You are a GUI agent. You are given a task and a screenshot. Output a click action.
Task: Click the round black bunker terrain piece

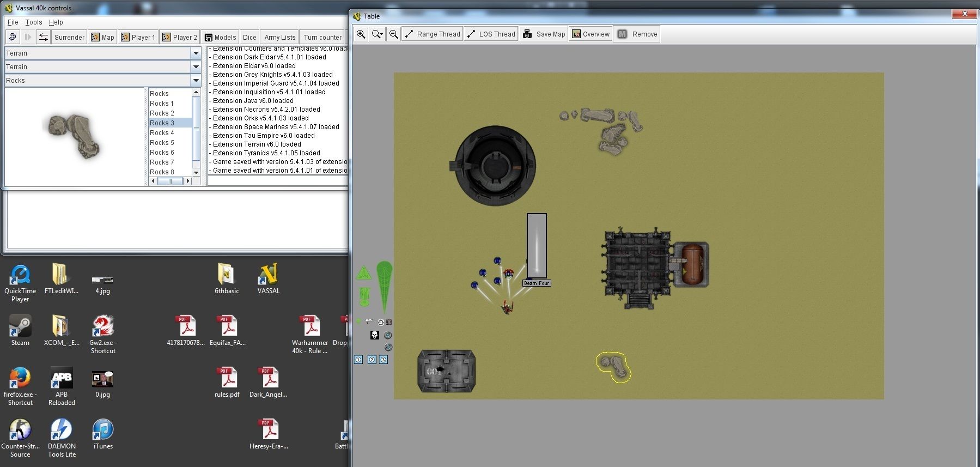click(x=495, y=166)
